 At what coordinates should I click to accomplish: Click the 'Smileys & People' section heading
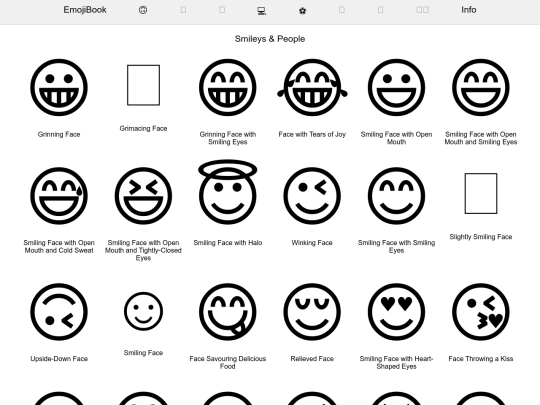pyautogui.click(x=270, y=39)
